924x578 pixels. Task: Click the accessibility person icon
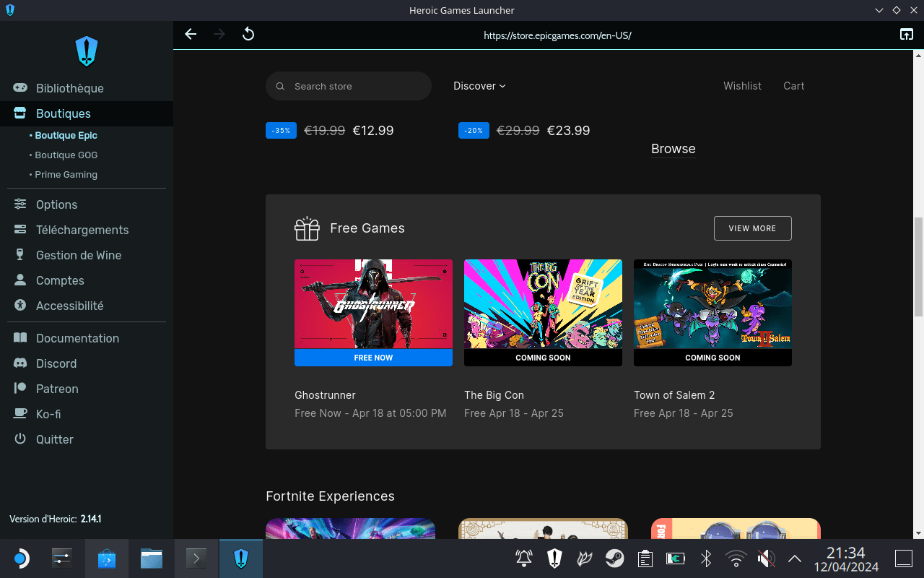[x=20, y=306]
